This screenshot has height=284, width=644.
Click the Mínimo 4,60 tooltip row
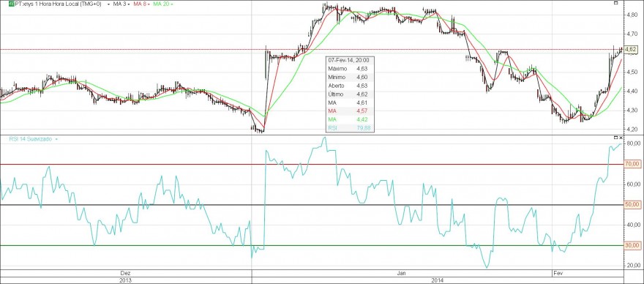coord(350,77)
